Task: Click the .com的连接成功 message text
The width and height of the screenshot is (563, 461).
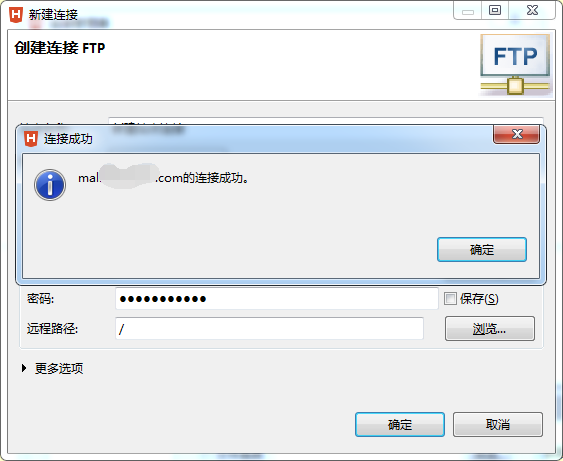Action: click(x=202, y=178)
